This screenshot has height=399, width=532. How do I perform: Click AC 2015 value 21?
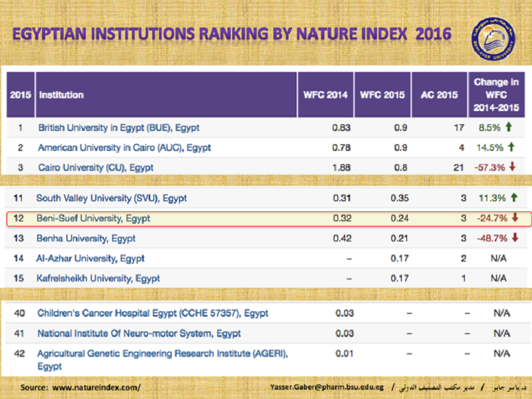pyautogui.click(x=459, y=168)
